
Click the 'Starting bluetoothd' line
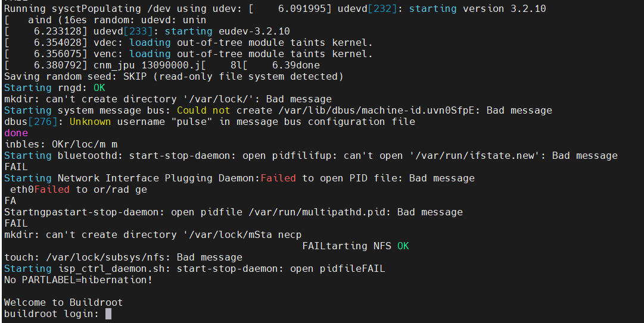pyautogui.click(x=311, y=156)
